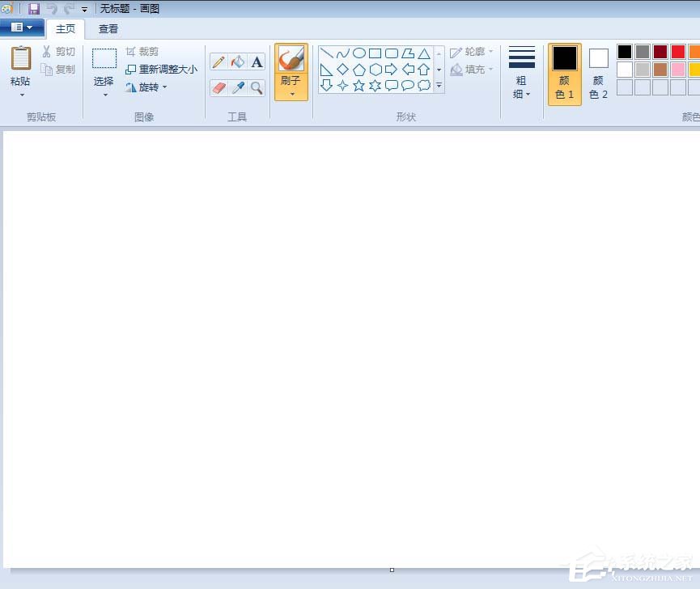
Task: Click the Brushes (刷子) tool icon
Action: pyautogui.click(x=291, y=59)
